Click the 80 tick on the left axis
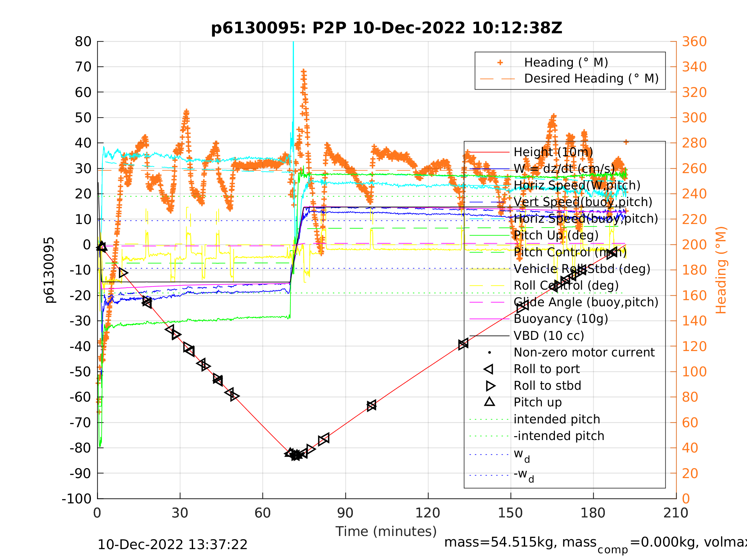747x560 pixels. (83, 42)
